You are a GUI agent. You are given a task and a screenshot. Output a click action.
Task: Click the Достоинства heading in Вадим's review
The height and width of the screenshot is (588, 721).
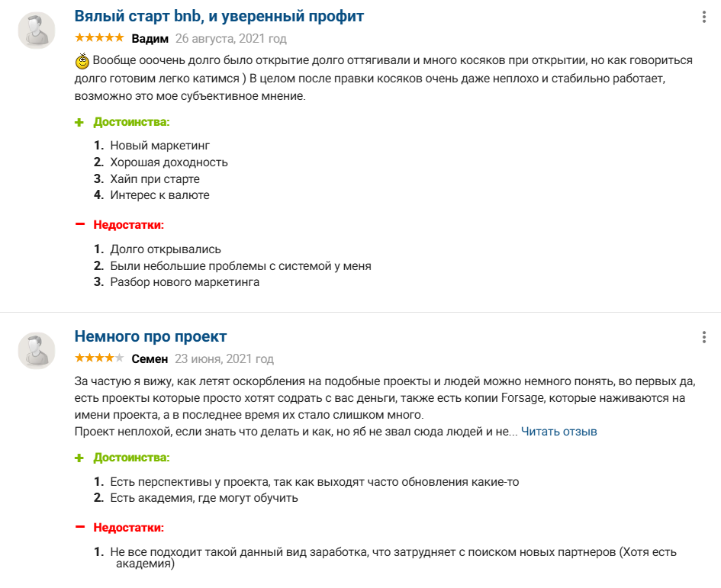[x=131, y=122]
